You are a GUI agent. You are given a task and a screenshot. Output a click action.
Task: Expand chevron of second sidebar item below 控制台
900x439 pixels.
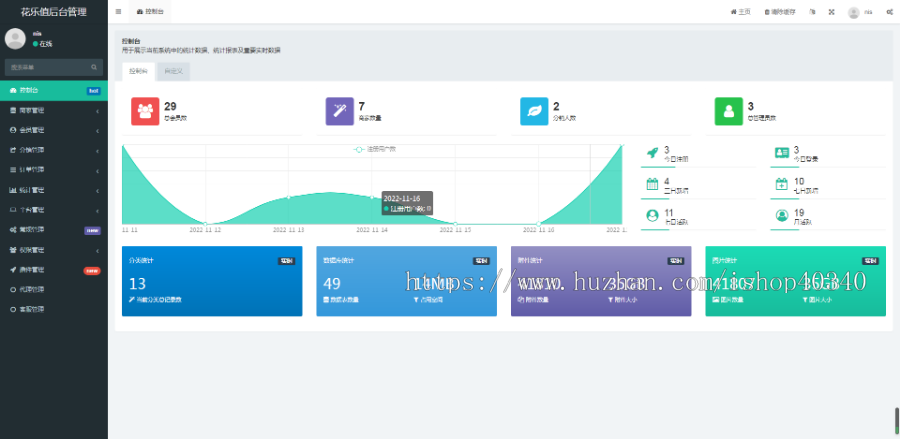coord(98,111)
